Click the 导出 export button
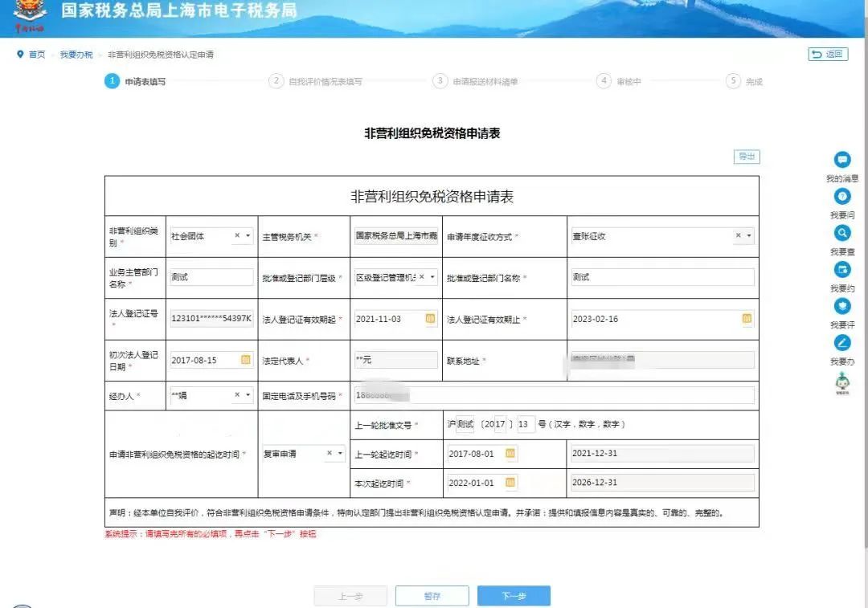Screen dimensions: 868x608 point(747,157)
